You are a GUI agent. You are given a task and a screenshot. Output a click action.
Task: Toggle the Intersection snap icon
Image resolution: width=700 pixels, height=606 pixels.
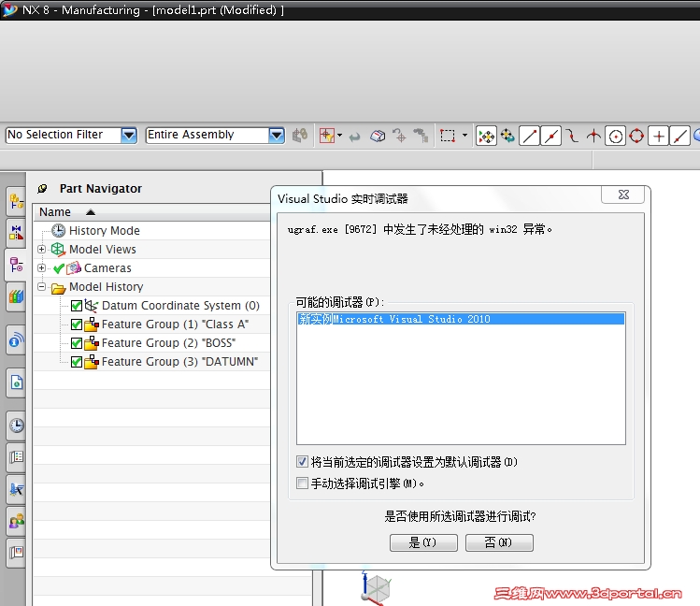[593, 136]
